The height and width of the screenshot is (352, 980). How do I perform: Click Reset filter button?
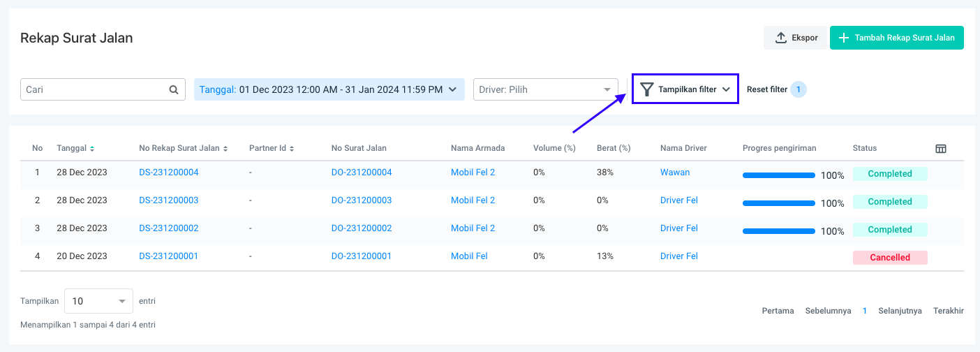767,89
